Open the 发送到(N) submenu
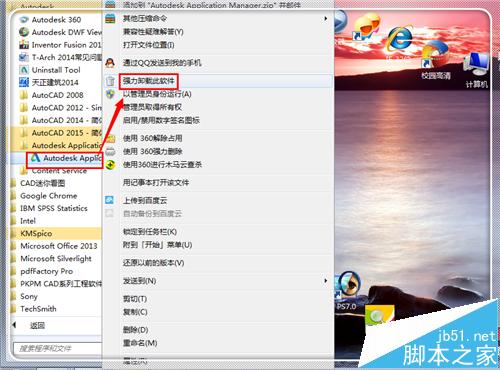The image size is (500, 370). (218, 281)
